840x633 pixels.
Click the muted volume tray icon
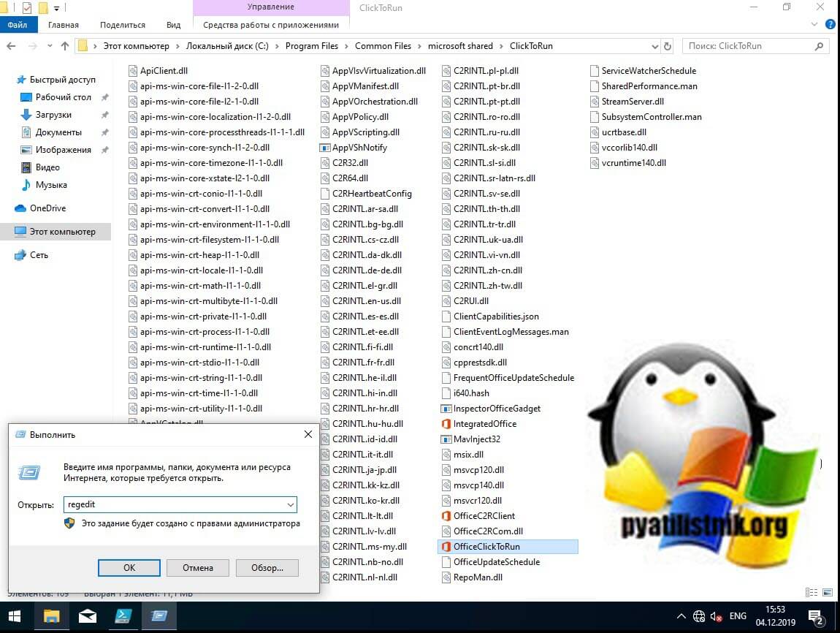pos(717,617)
